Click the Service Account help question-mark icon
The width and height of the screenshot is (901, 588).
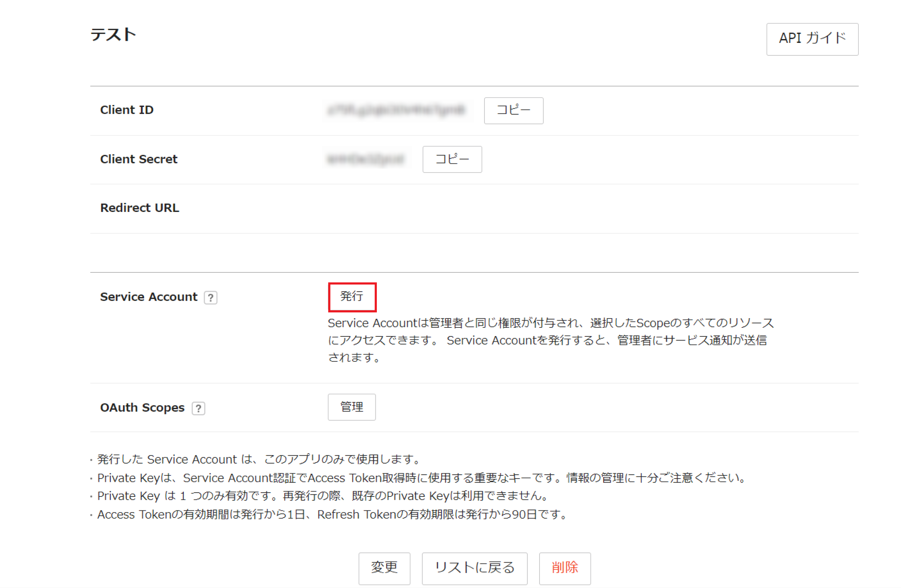coord(211,297)
